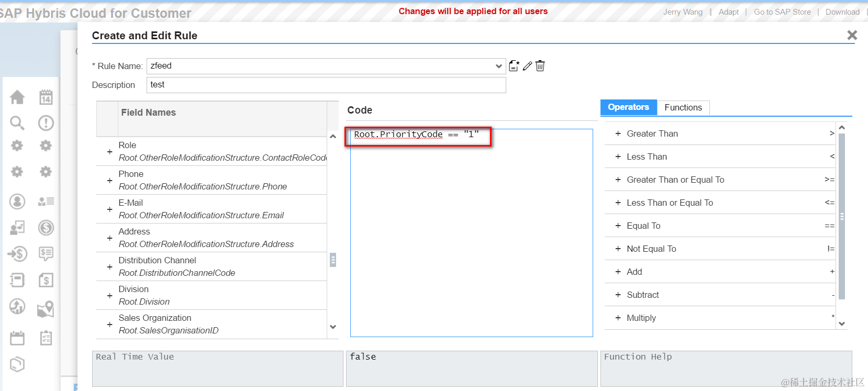Click inside the Code editor area
The height and width of the screenshot is (391, 868).
click(471, 233)
